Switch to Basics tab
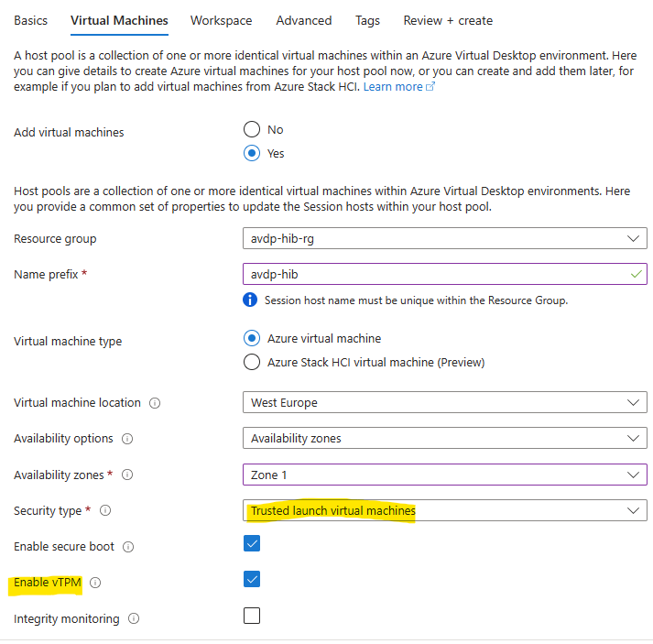 [x=31, y=20]
